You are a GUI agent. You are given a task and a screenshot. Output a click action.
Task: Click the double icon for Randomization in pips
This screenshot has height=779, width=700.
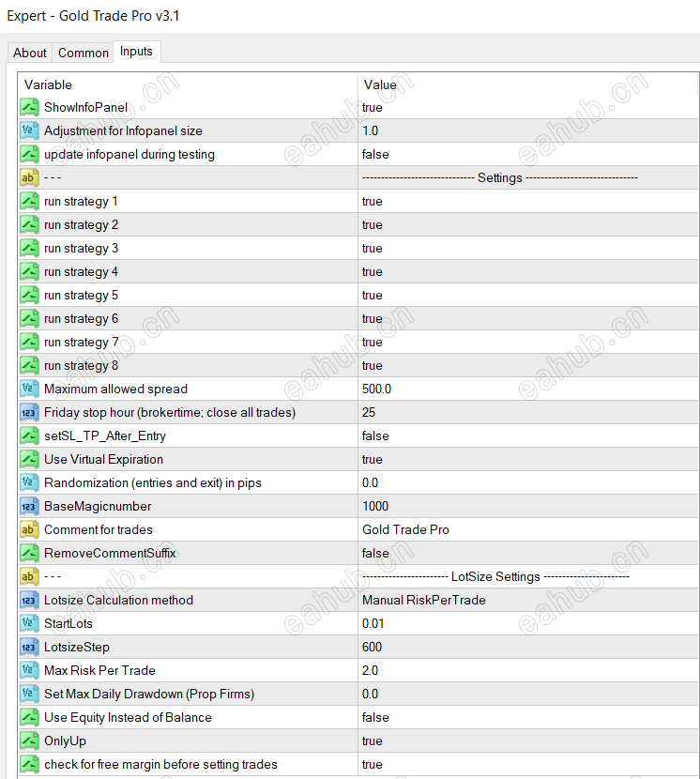pos(29,482)
